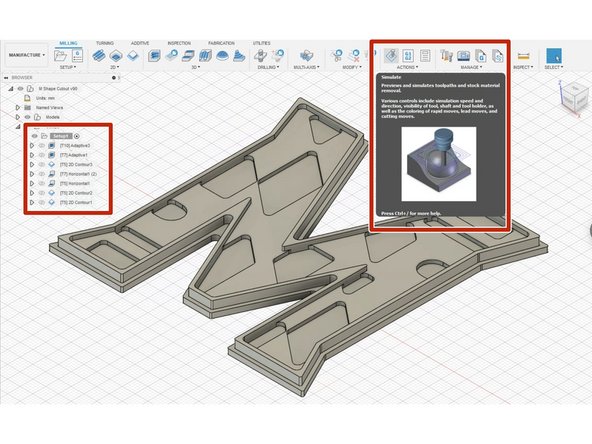The height and width of the screenshot is (444, 592).
Task: Open the DRILLING menu dropdown
Action: click(268, 67)
